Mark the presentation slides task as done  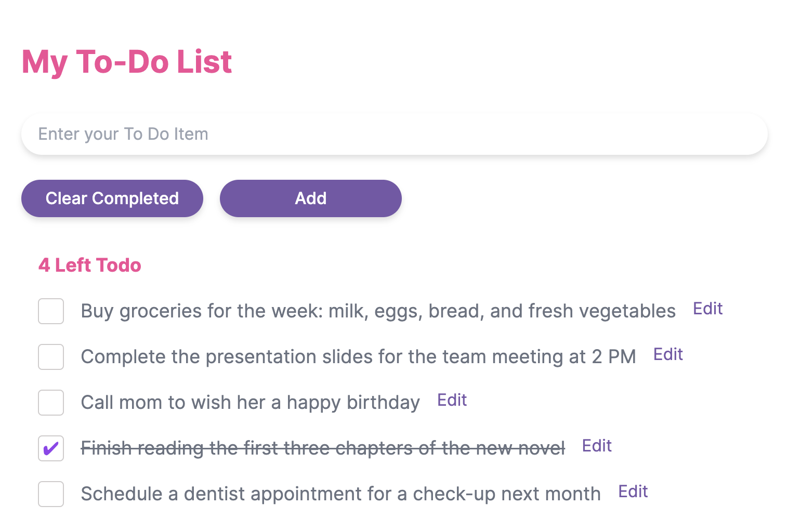tap(51, 357)
